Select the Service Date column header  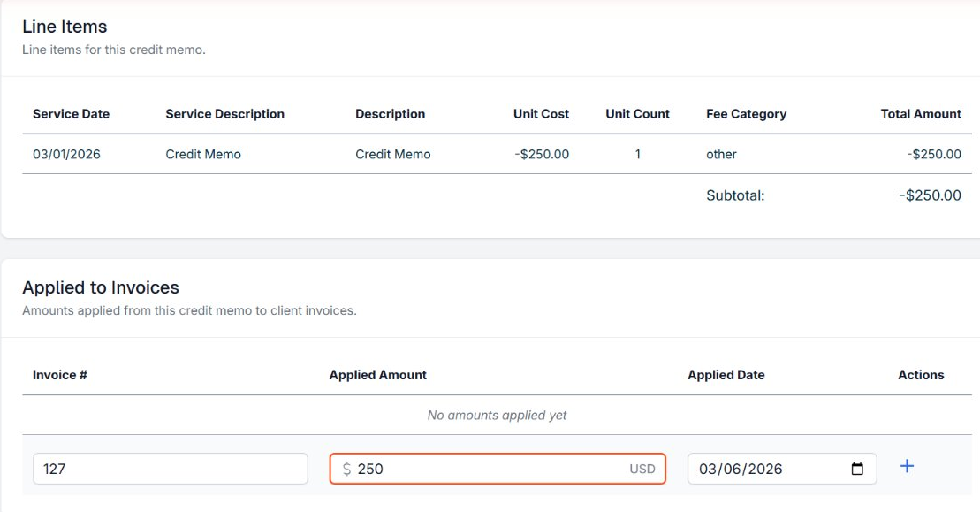[x=71, y=114]
